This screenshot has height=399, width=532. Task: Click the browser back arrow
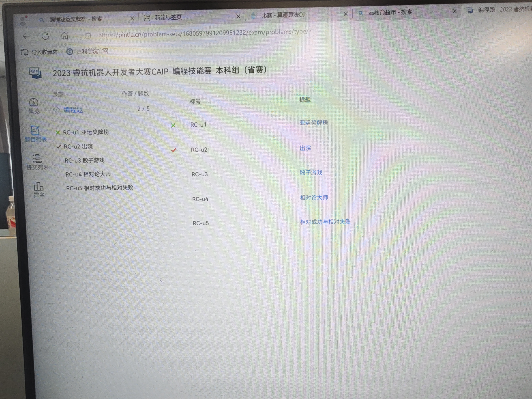click(26, 36)
